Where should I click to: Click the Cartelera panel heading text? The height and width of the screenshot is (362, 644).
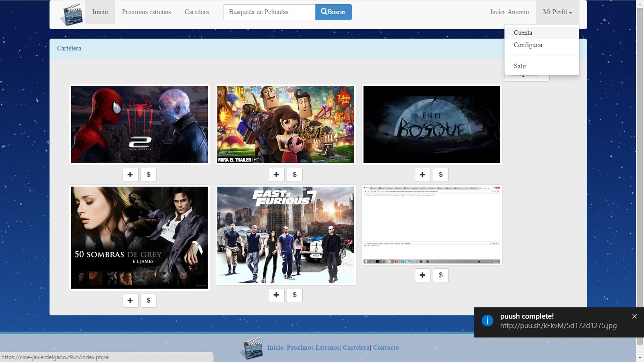point(69,49)
